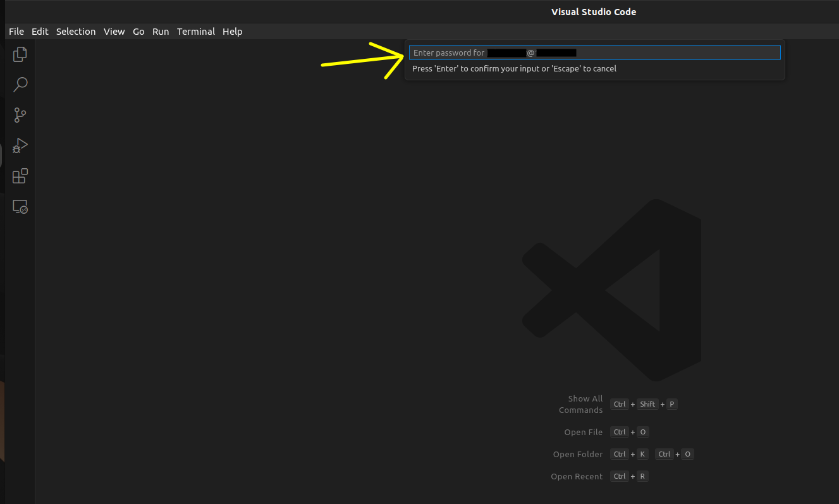Open the Terminal menu
The image size is (839, 504).
coord(196,32)
